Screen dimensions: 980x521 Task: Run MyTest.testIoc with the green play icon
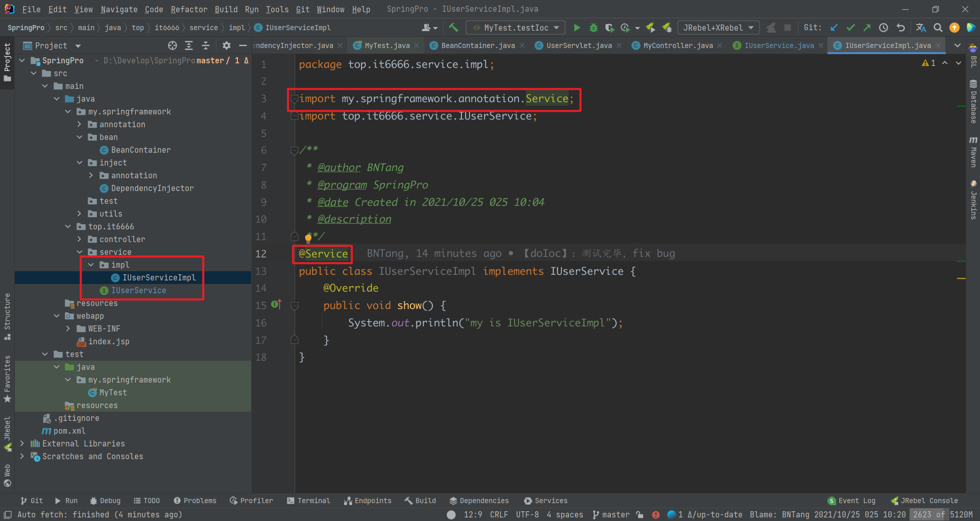pyautogui.click(x=577, y=28)
